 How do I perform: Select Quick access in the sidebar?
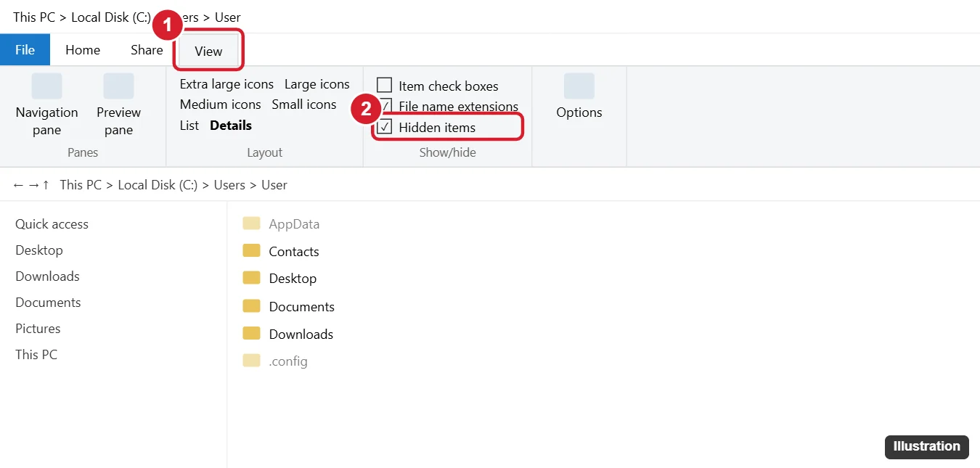pos(52,224)
